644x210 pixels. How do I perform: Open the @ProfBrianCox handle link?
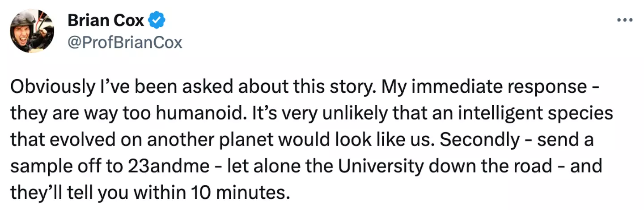pos(125,43)
